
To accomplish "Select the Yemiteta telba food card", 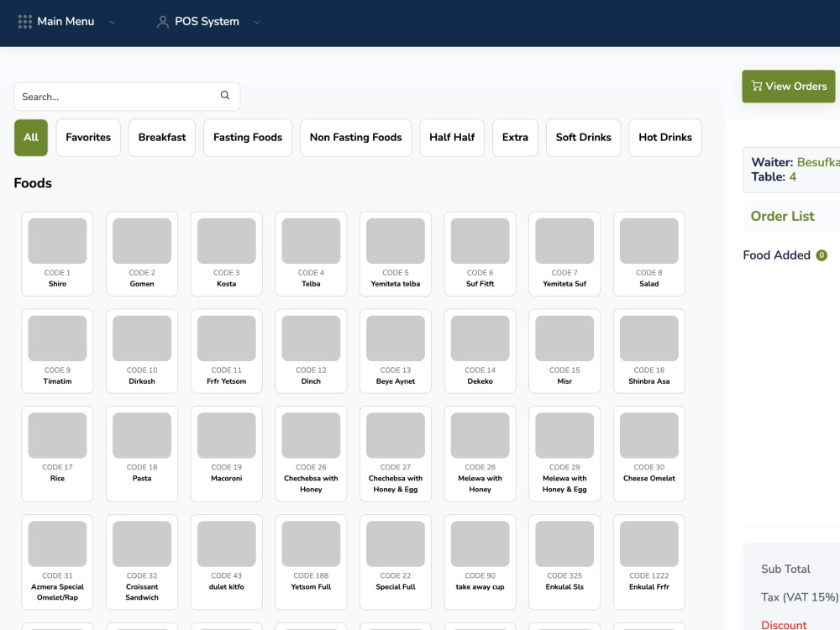I will point(396,254).
